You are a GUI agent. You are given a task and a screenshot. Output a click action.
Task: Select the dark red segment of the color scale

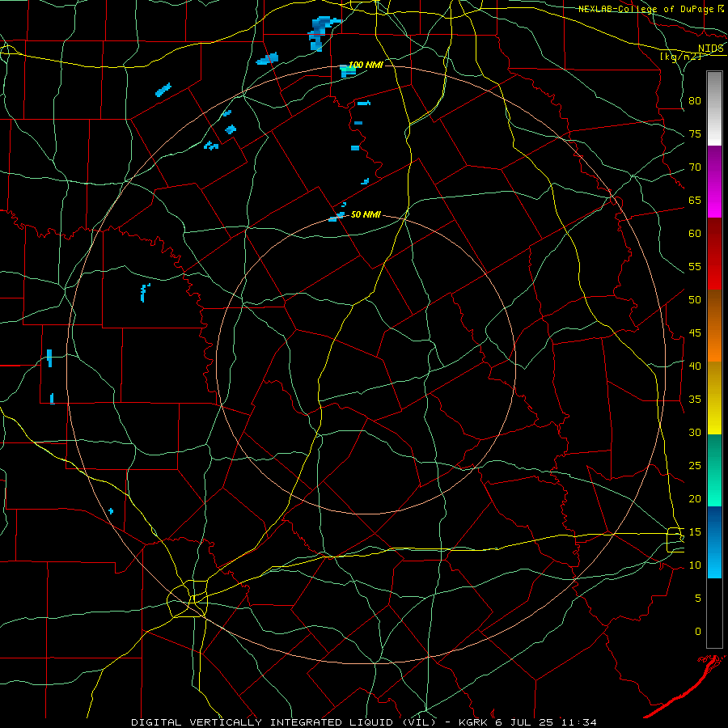pyautogui.click(x=714, y=254)
